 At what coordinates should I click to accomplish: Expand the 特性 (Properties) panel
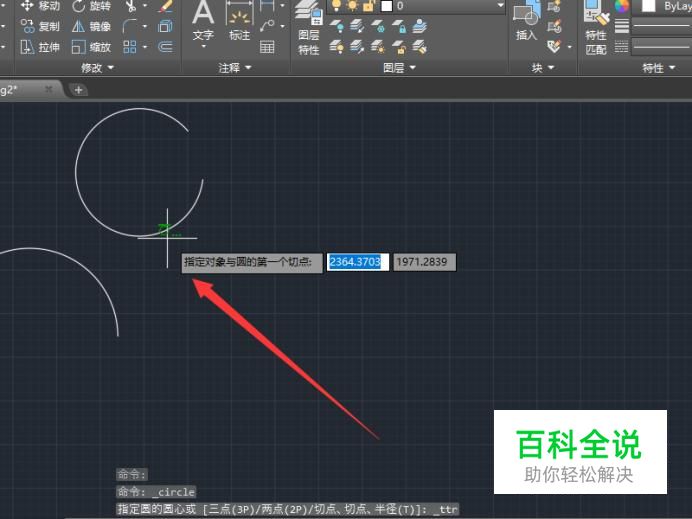pos(658,68)
